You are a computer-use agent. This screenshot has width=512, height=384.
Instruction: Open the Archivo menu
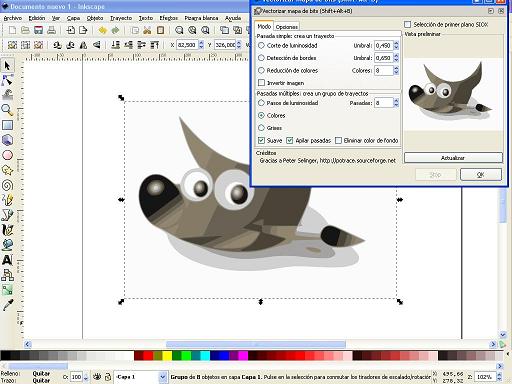point(13,18)
